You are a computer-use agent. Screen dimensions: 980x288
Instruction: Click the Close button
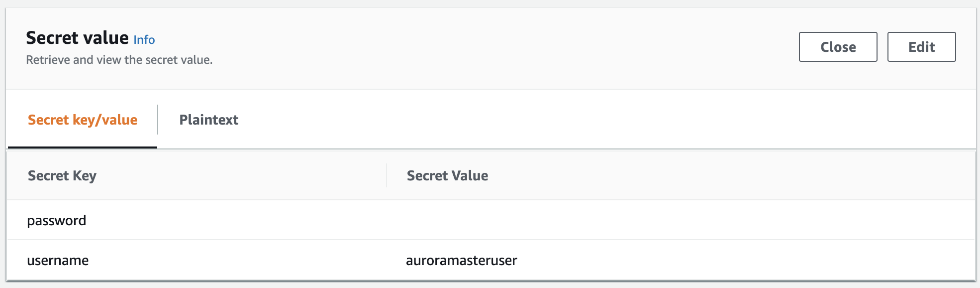click(838, 47)
